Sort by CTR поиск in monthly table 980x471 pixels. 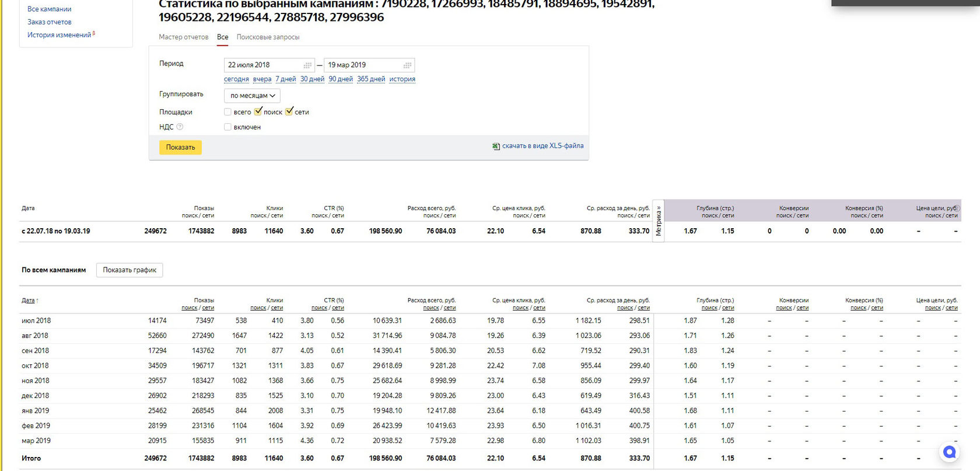319,308
